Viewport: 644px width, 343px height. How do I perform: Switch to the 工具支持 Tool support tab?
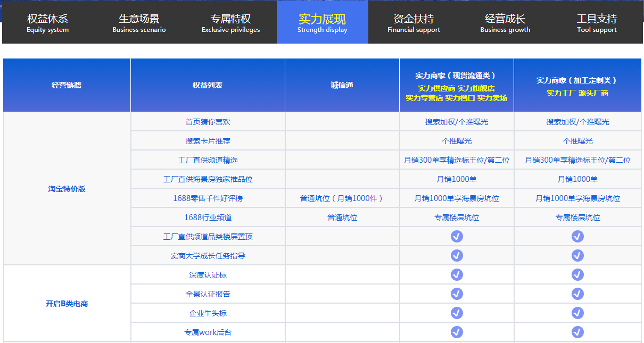click(596, 22)
